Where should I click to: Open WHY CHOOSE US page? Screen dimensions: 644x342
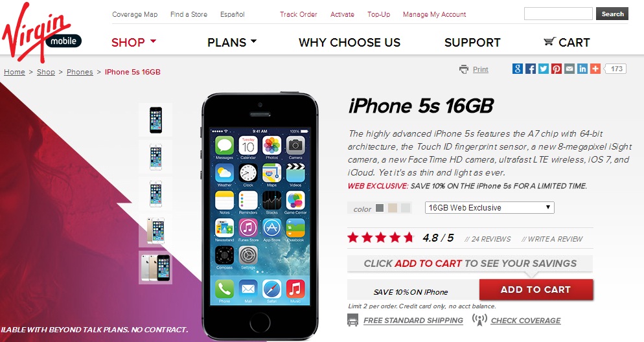pyautogui.click(x=349, y=42)
